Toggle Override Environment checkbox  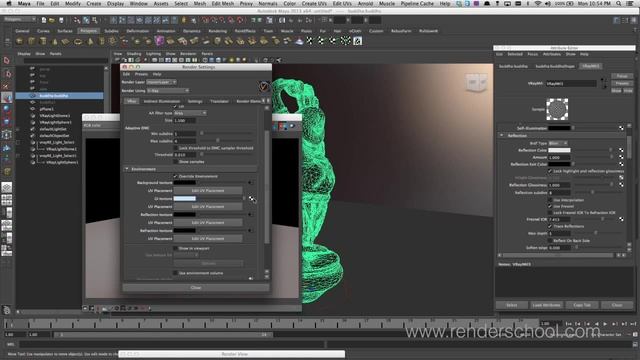click(176, 176)
